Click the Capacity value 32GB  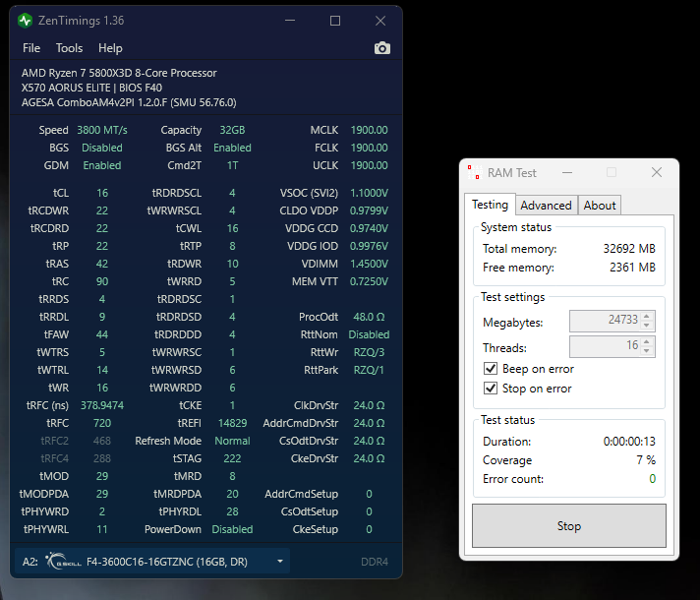(x=232, y=130)
